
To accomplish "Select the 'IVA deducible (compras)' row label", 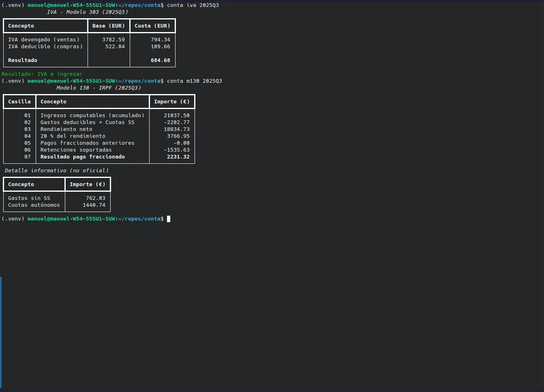I will [x=45, y=47].
